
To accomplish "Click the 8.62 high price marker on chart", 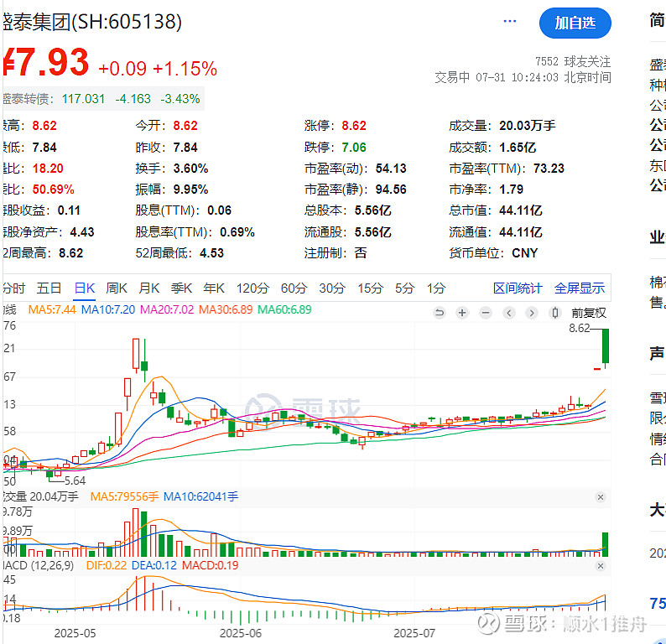I will tap(580, 328).
